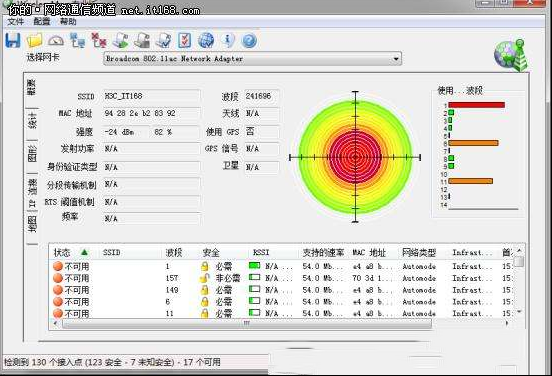
Task: Click the horizontal scrollbar thumb under list
Action: pos(246,323)
